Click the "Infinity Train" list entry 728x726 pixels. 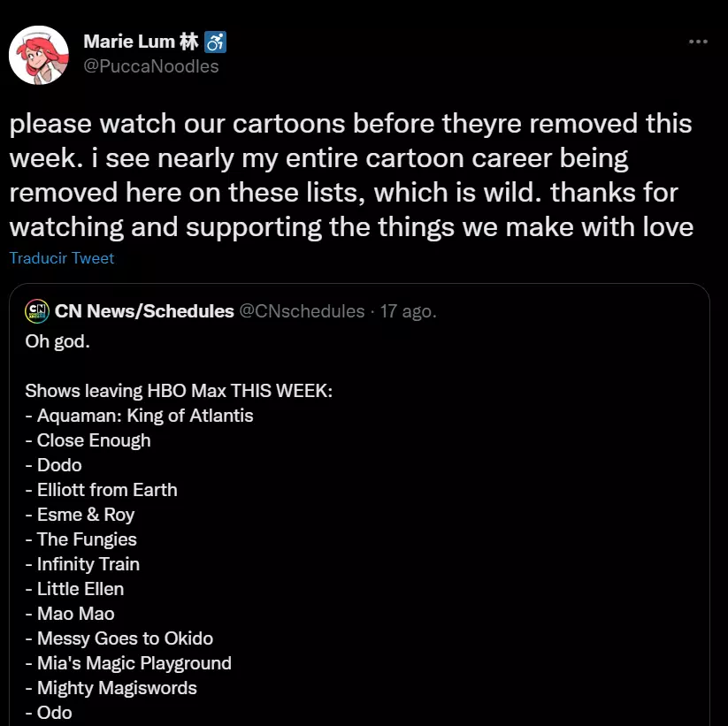tap(88, 564)
